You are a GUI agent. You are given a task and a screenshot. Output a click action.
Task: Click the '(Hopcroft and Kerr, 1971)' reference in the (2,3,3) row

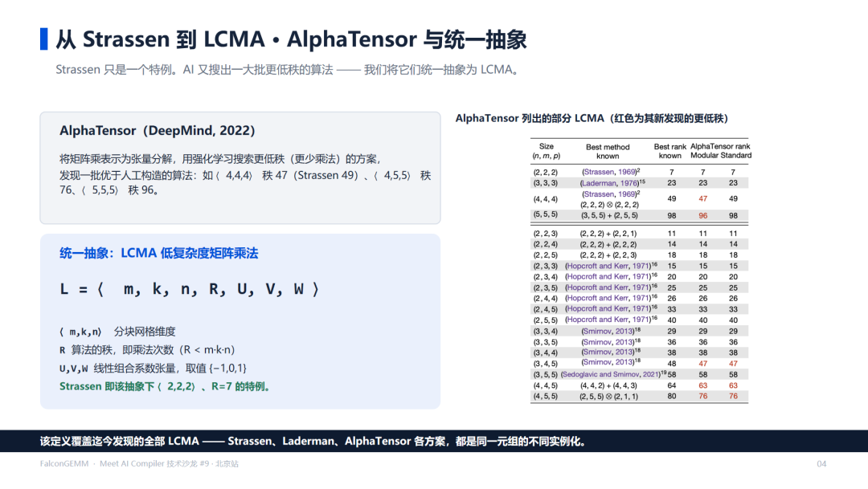[x=611, y=266]
